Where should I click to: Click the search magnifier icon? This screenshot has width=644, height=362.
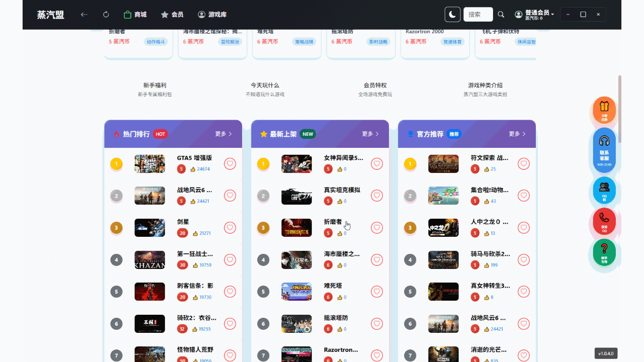(501, 15)
